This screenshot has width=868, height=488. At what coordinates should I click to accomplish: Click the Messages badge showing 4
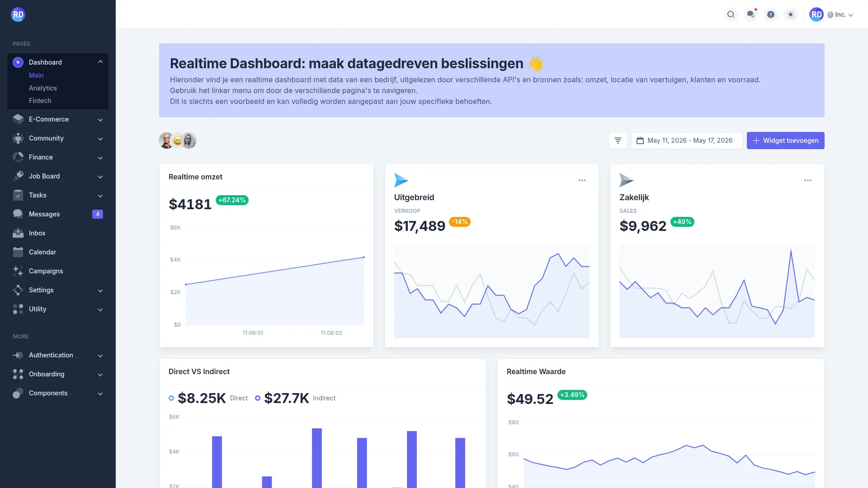(x=98, y=214)
